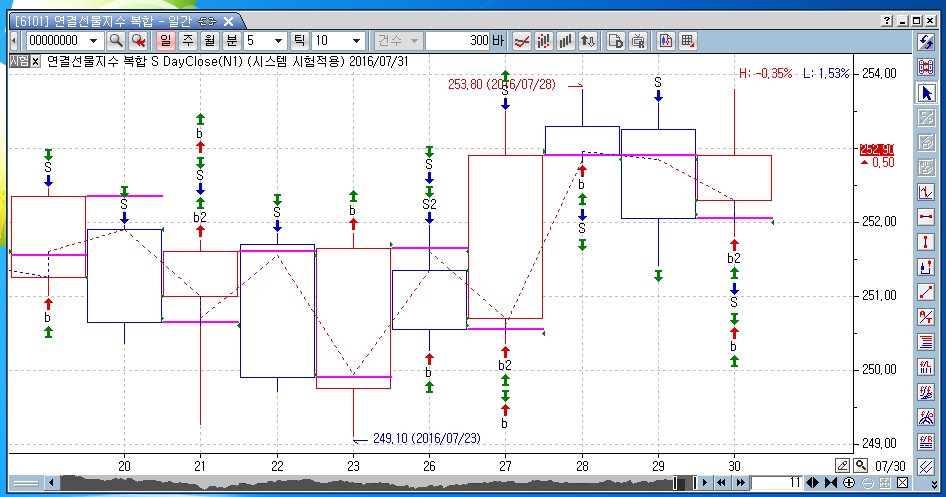946x497 pixels.
Task: Select the arrow pointer tool in sidebar
Action: click(x=926, y=93)
